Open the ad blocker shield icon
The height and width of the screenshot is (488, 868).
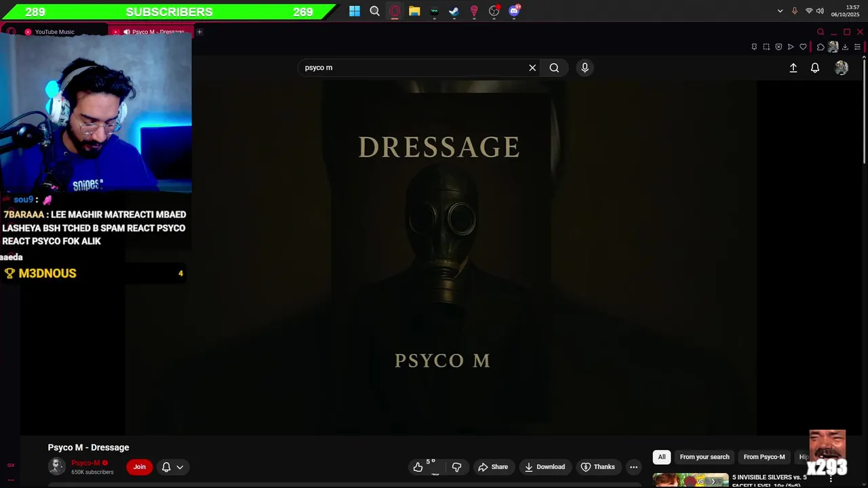[x=778, y=47]
